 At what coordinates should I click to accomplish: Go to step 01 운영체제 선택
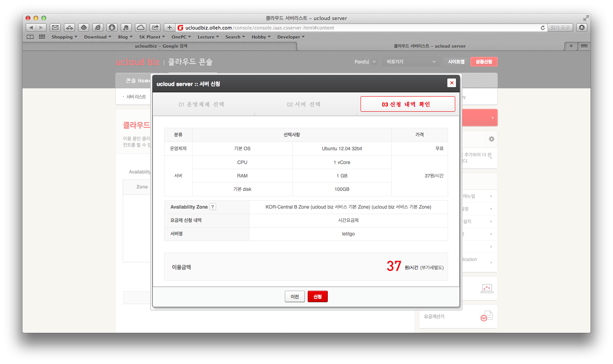pos(201,105)
